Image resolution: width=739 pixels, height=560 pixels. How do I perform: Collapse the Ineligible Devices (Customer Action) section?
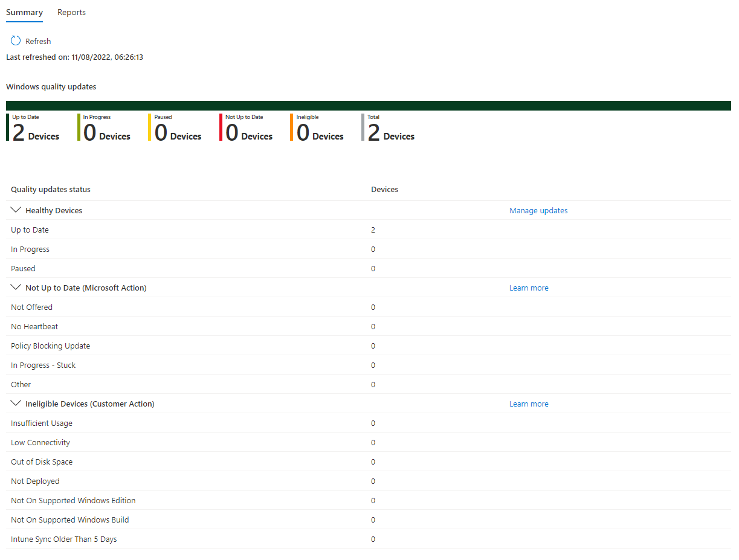pyautogui.click(x=16, y=403)
